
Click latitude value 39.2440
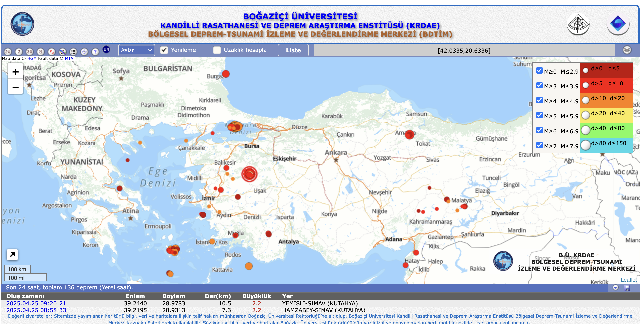[135, 303]
